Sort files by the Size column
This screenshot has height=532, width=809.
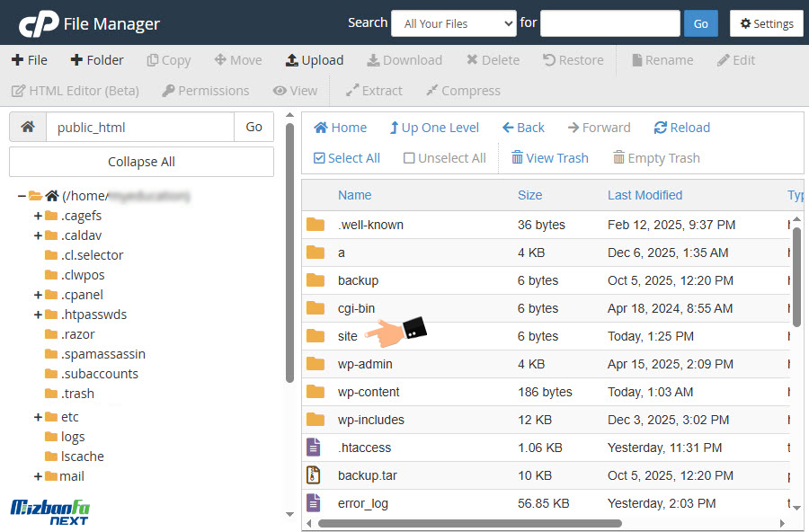pyautogui.click(x=529, y=195)
